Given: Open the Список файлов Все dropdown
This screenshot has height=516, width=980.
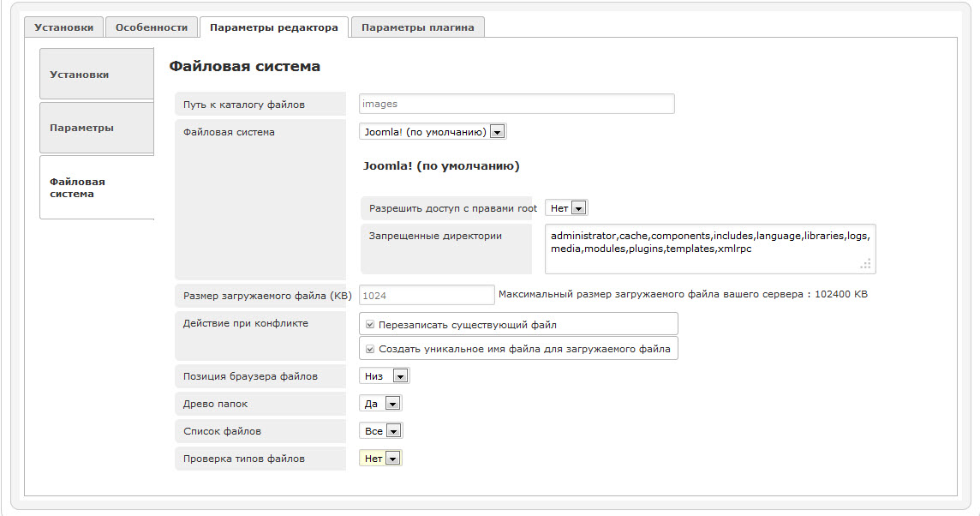Looking at the screenshot, I should 380,431.
